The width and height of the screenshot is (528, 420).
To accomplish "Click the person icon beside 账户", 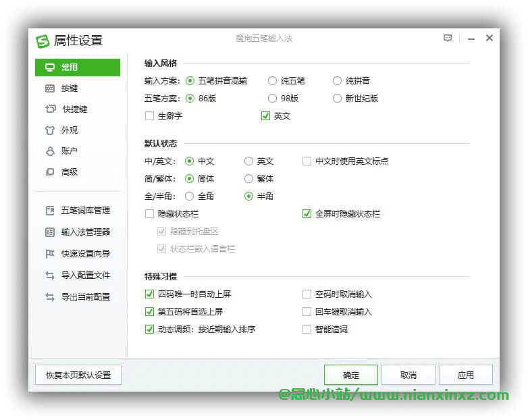I will coord(50,151).
